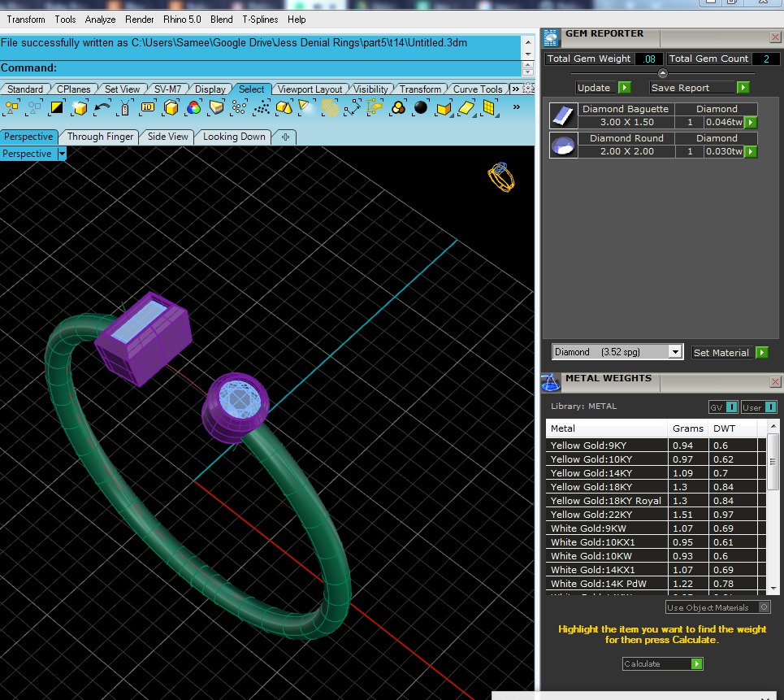Open the Rhino 5.0 menu
Viewport: 784px width, 700px height.
[x=182, y=20]
